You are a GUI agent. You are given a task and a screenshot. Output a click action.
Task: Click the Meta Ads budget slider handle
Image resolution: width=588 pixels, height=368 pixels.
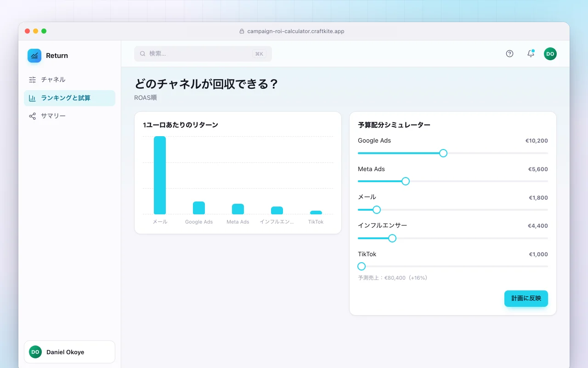[406, 181]
